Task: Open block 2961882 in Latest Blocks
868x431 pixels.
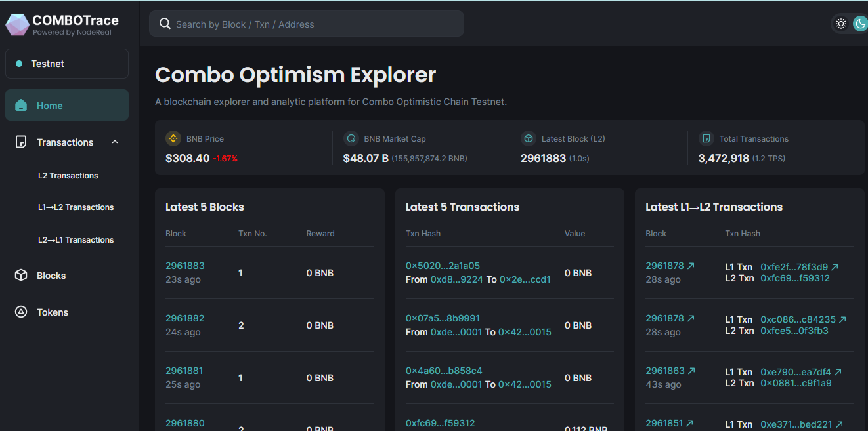Action: [185, 318]
